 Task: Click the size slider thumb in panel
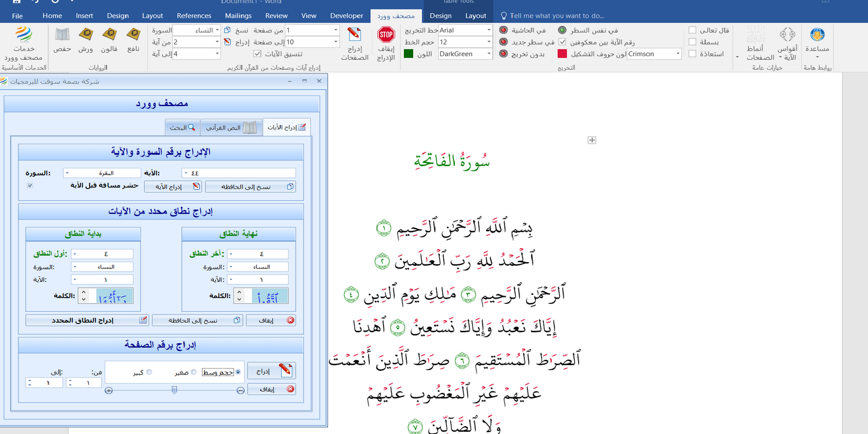[174, 391]
